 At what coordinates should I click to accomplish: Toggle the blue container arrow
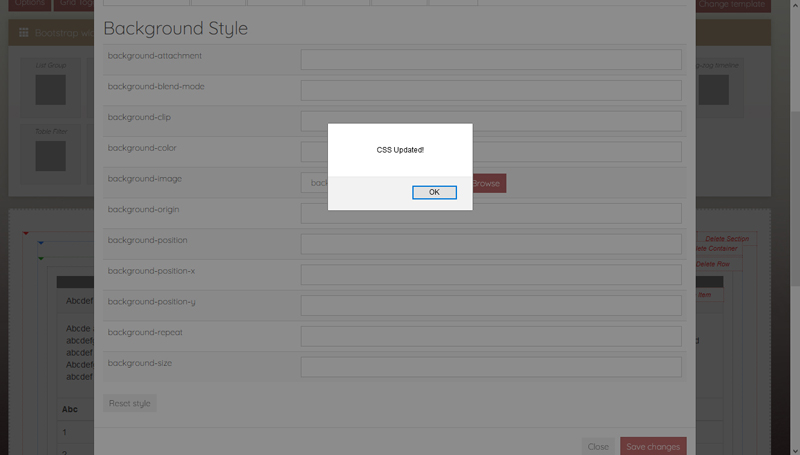(40, 243)
